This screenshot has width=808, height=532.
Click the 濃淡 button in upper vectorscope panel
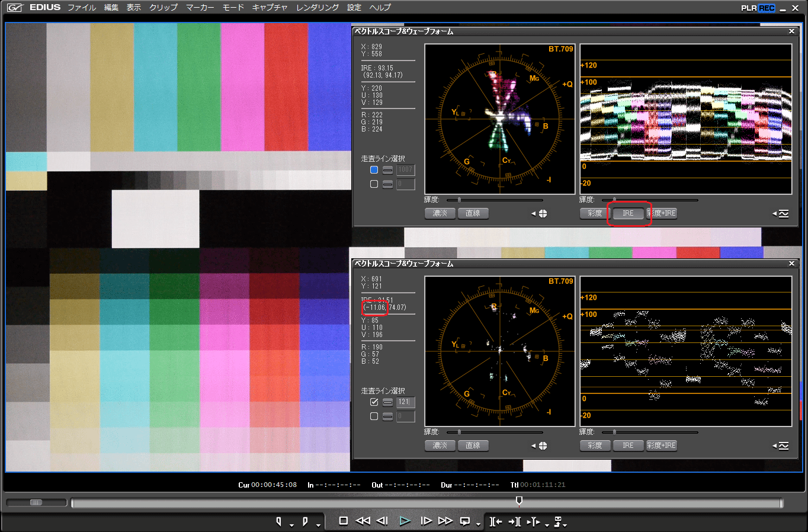coord(440,213)
